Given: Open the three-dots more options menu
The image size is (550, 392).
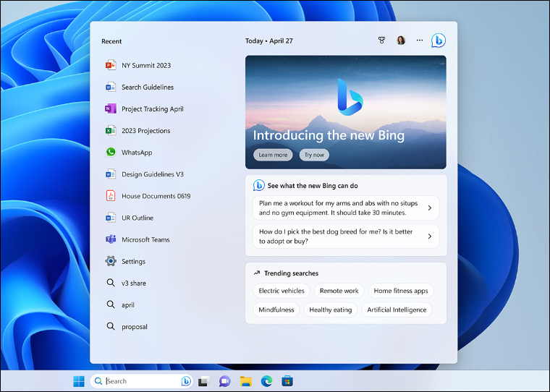Looking at the screenshot, I should (x=420, y=41).
